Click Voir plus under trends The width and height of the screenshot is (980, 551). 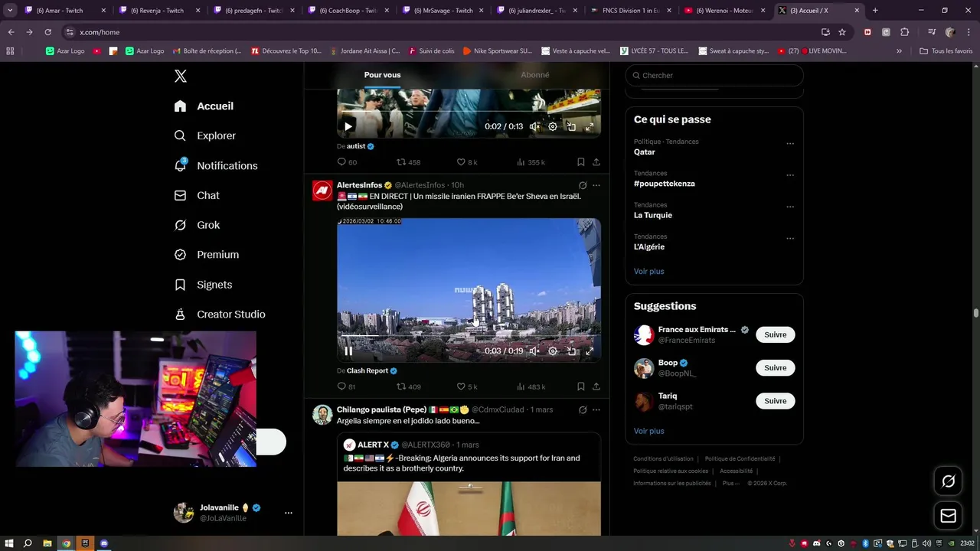pos(648,272)
